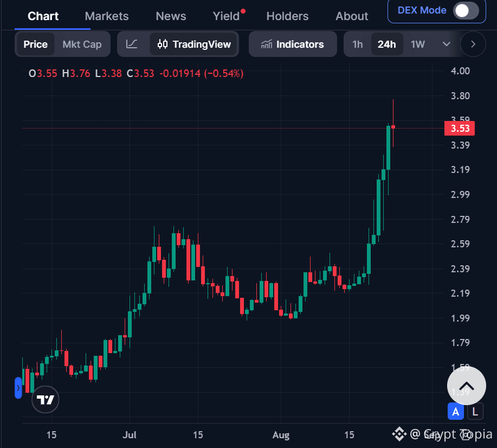Screen dimensions: 497x448
Task: Click the current price label 3.53
Action: [460, 129]
